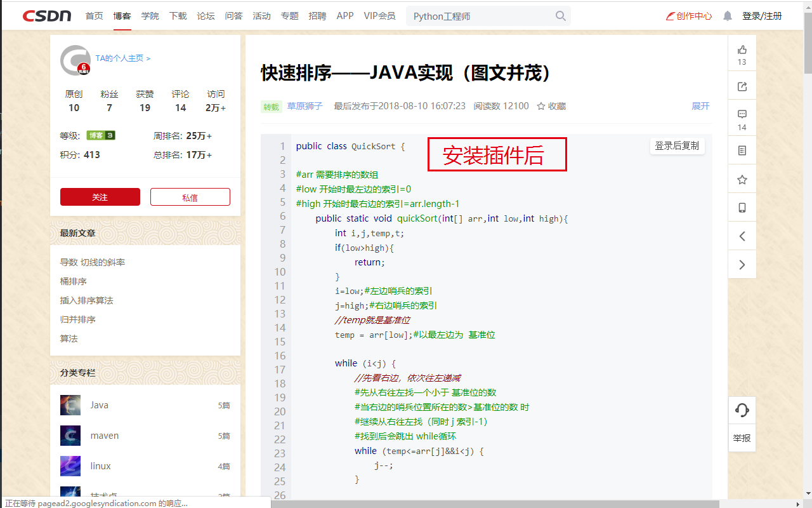Click the 举报 report button
The height and width of the screenshot is (508, 812).
(742, 438)
